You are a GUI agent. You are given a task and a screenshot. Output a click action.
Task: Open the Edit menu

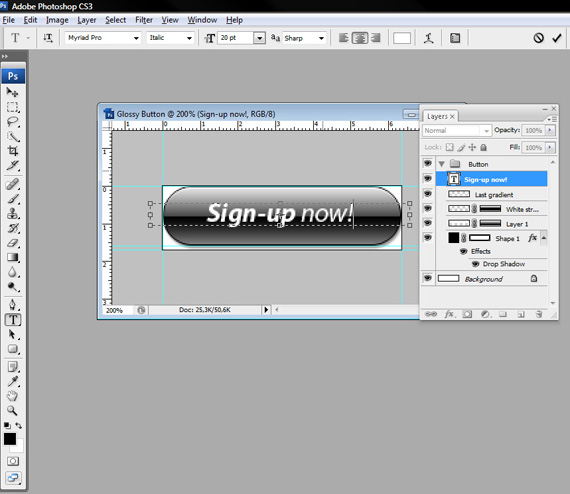click(30, 20)
